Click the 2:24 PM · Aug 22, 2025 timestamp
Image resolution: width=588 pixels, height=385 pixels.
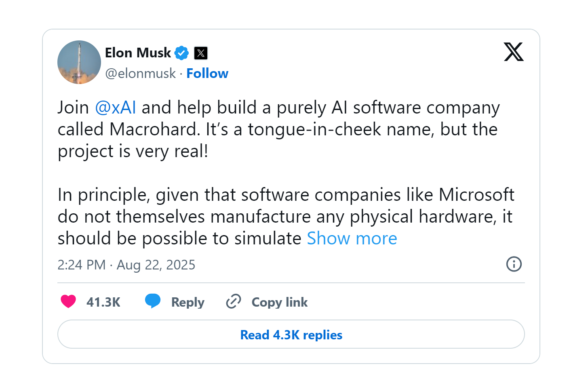click(x=126, y=265)
